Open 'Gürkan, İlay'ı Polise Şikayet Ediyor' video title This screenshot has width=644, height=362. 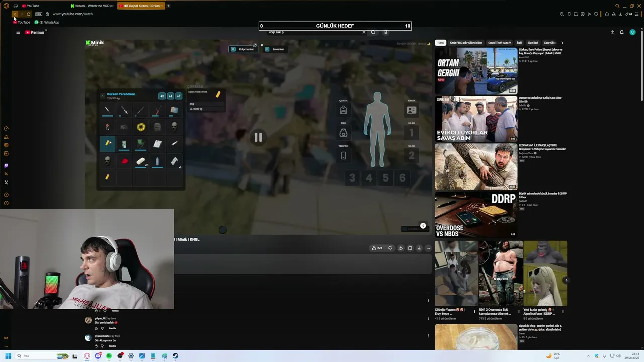point(541,51)
